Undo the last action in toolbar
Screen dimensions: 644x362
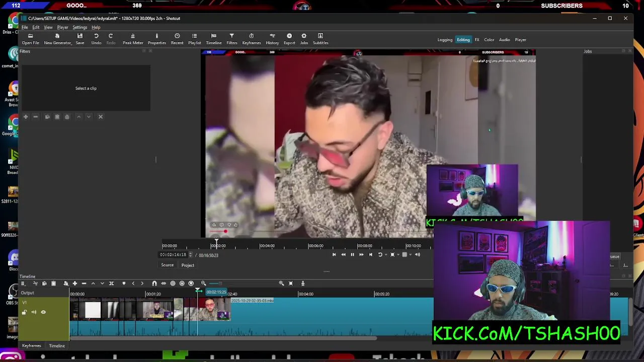click(x=96, y=39)
